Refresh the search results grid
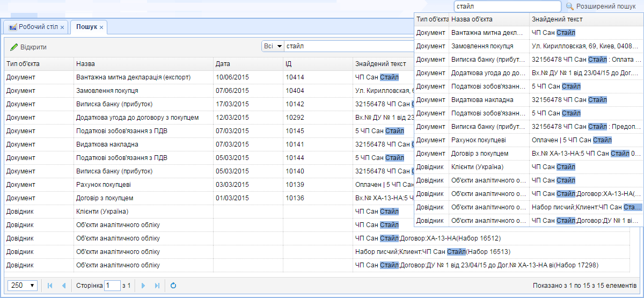 173,286
